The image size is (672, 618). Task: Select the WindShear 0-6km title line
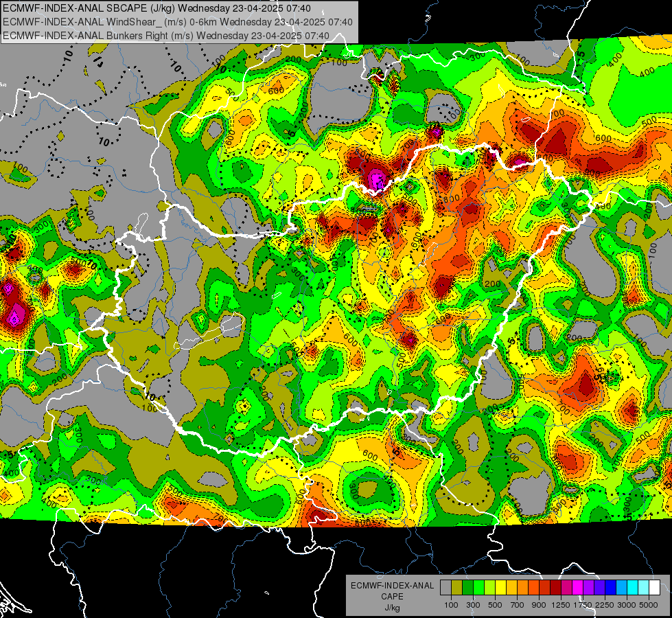177,22
